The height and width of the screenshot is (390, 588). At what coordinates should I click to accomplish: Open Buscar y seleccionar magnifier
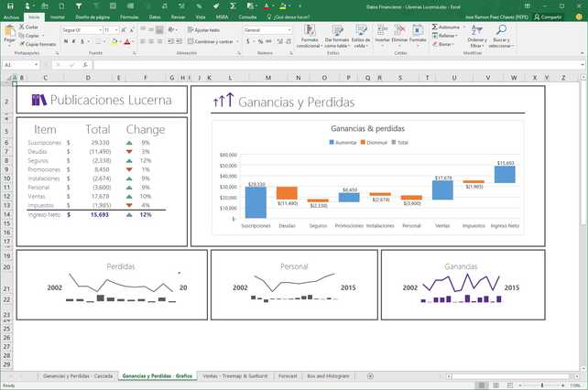click(x=501, y=36)
